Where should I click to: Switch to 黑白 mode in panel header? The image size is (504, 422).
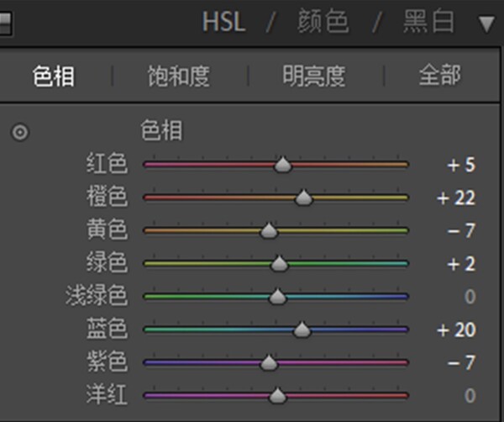[428, 21]
